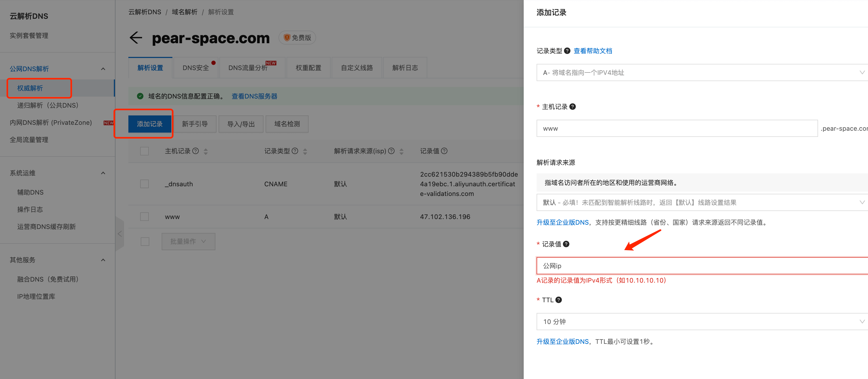This screenshot has width=868, height=379.
Task: Click help icon in 解析请求来源(isp) header
Action: pyautogui.click(x=391, y=151)
